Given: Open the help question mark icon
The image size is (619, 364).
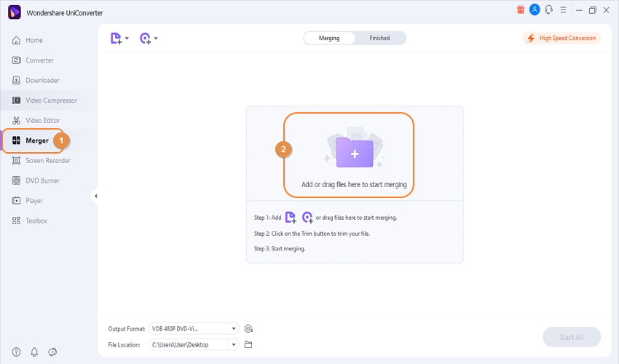Looking at the screenshot, I should pyautogui.click(x=16, y=352).
